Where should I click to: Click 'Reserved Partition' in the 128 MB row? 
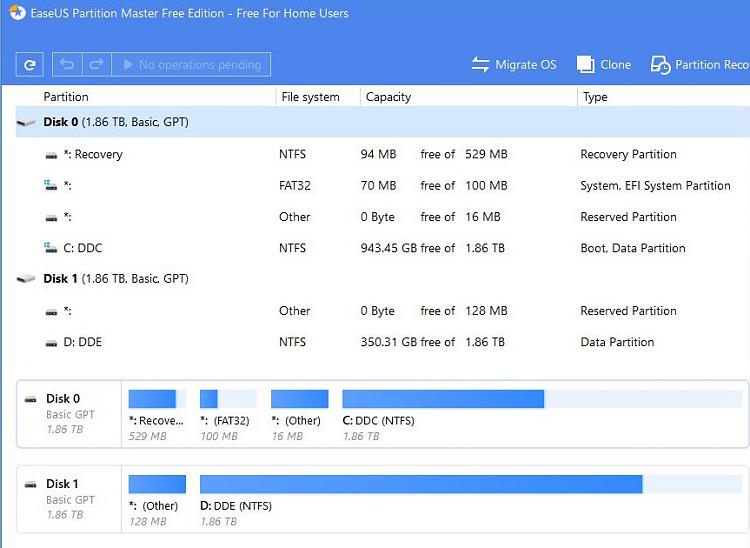coord(628,311)
